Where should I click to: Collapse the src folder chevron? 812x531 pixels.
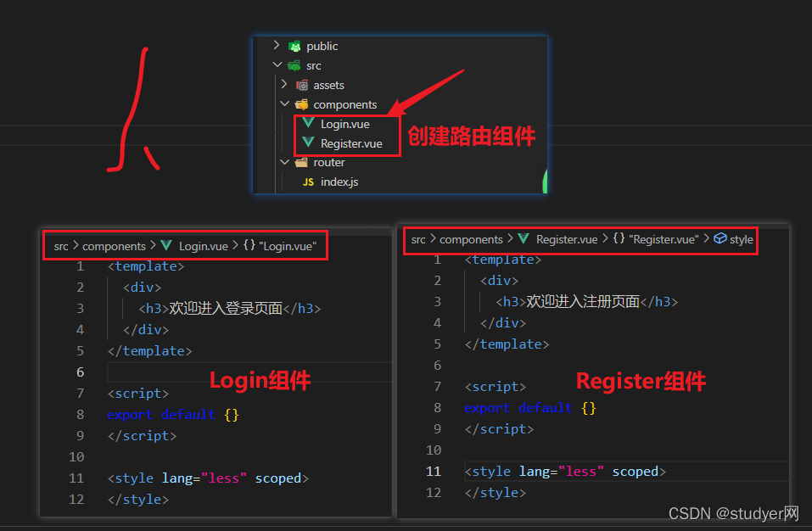tap(277, 64)
